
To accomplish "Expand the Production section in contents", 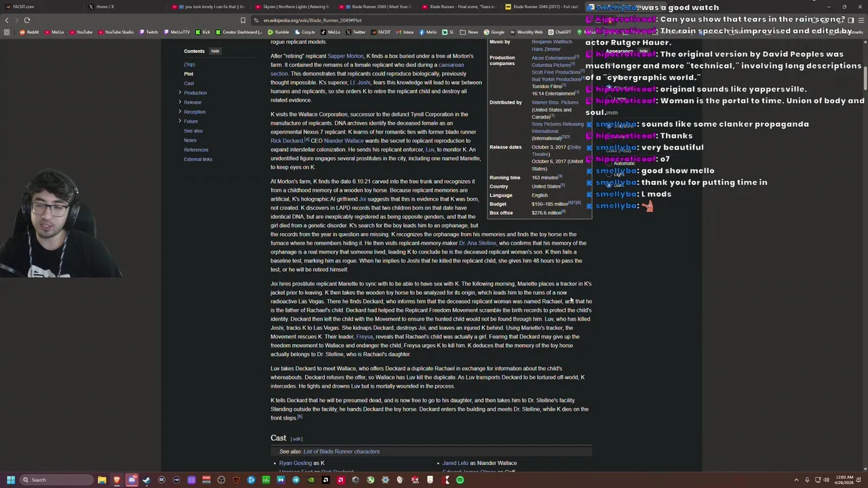I will coord(180,93).
